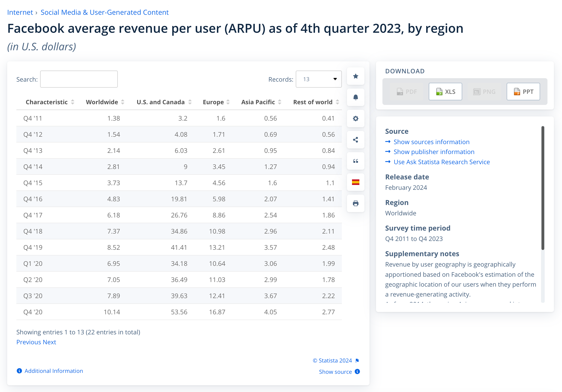Click the printer icon
562x392 pixels.
point(355,203)
